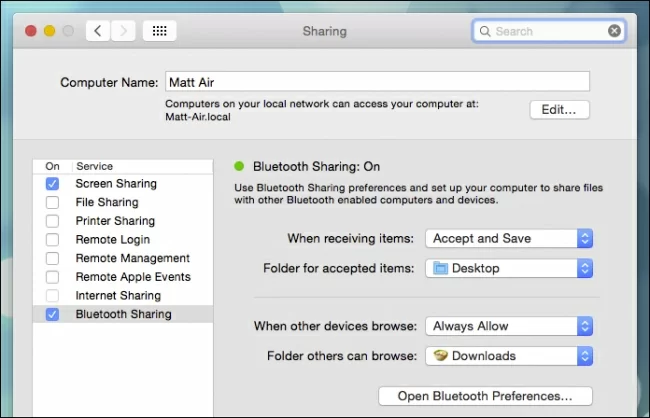Show all preferences grid icon
650x418 pixels.
[159, 31]
